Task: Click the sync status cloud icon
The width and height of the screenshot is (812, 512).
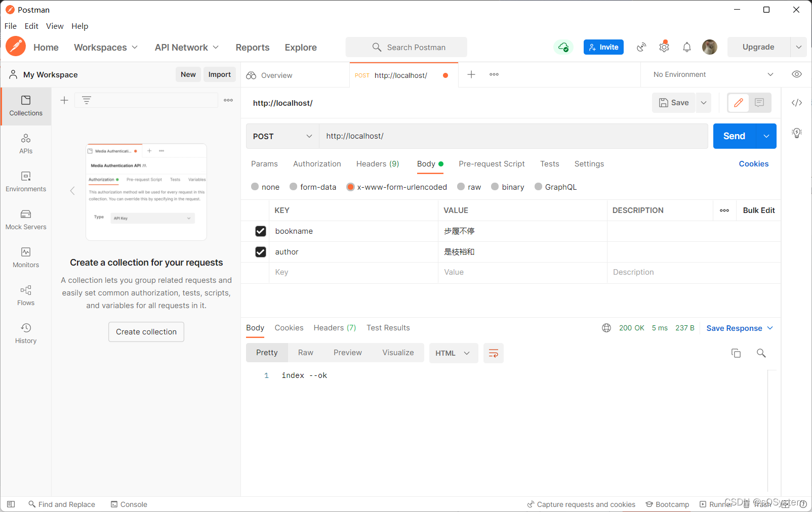Action: 563,47
